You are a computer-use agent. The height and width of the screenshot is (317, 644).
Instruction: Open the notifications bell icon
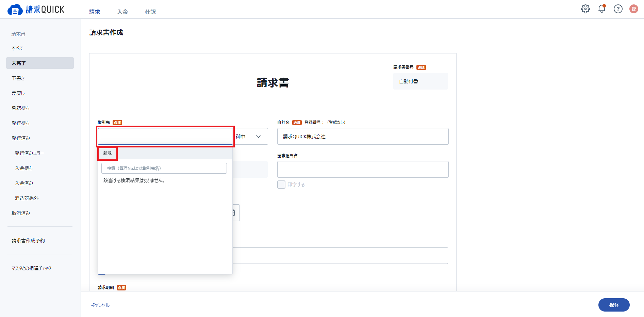coord(602,9)
